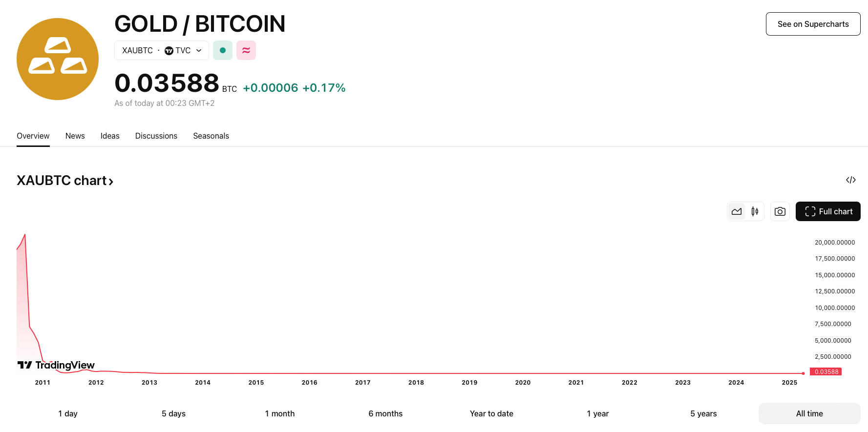Select the All time range
The width and height of the screenshot is (868, 432).
coord(809,413)
